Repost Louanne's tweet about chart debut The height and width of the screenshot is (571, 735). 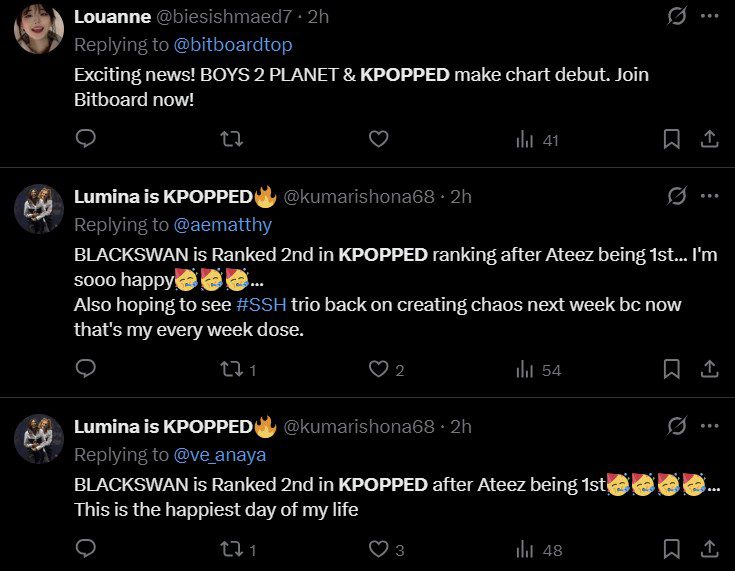pos(231,140)
